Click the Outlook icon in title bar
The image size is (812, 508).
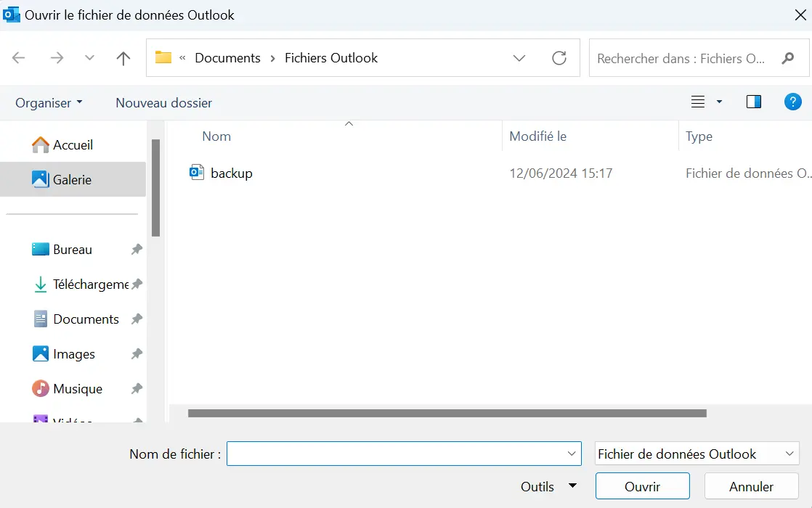12,15
